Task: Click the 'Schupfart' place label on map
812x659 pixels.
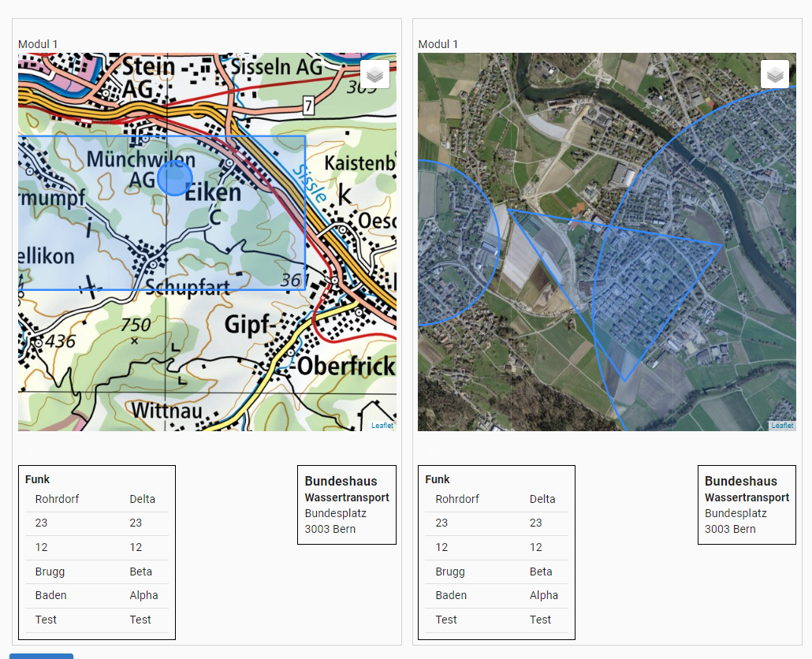Action: click(187, 288)
